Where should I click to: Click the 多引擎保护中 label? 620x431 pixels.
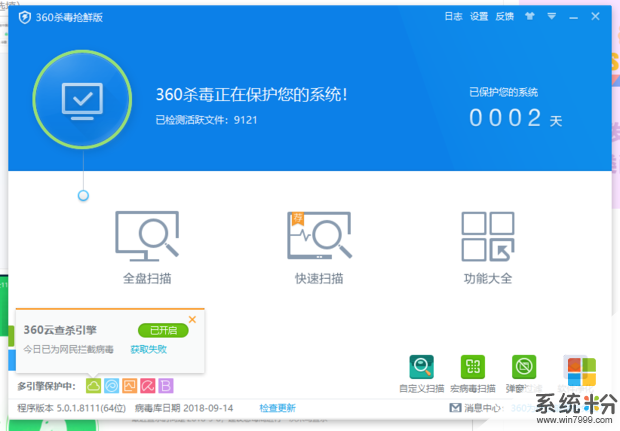coord(46,386)
